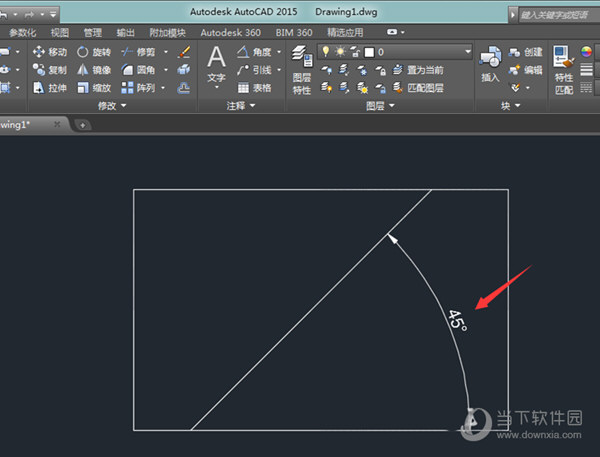Screen dimensions: 600x457
Task: Click the Layer Off icon (layer with bulb)
Action: [326, 70]
